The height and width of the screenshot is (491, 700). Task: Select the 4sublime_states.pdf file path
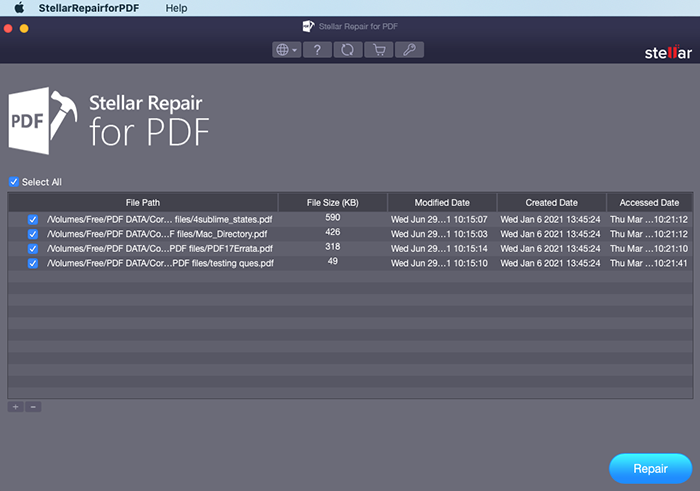pos(160,219)
